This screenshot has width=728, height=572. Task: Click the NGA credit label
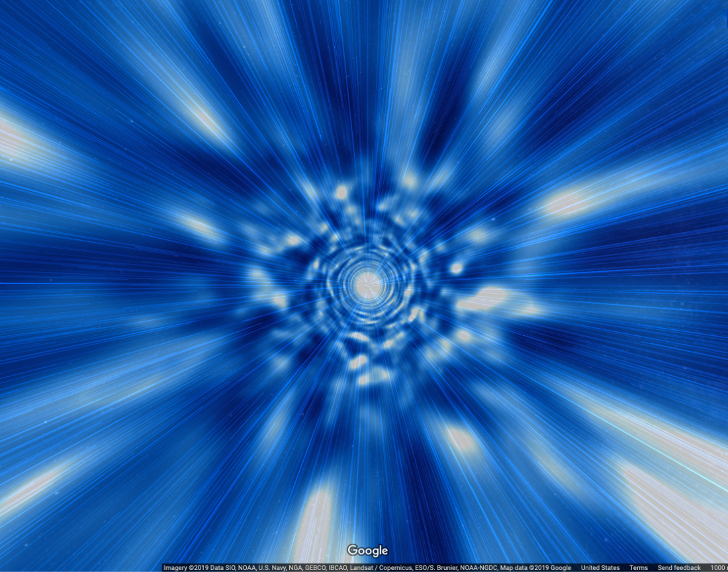[x=293, y=567]
